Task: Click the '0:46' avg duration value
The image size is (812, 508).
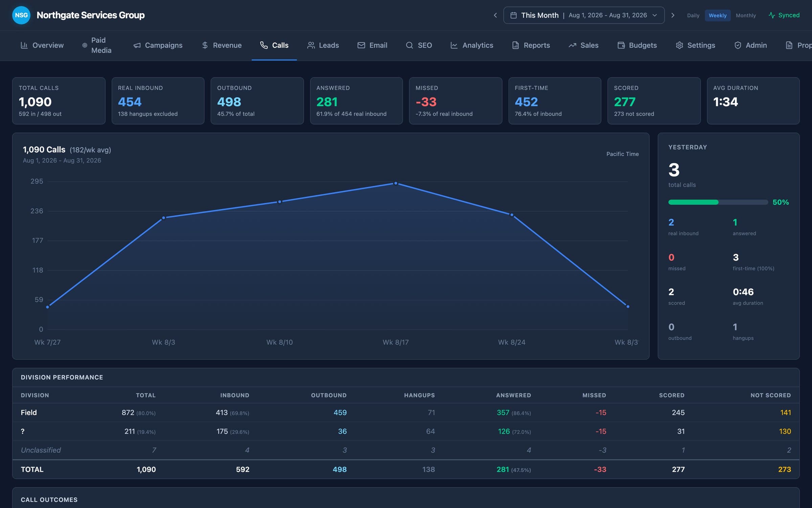Action: click(x=743, y=292)
